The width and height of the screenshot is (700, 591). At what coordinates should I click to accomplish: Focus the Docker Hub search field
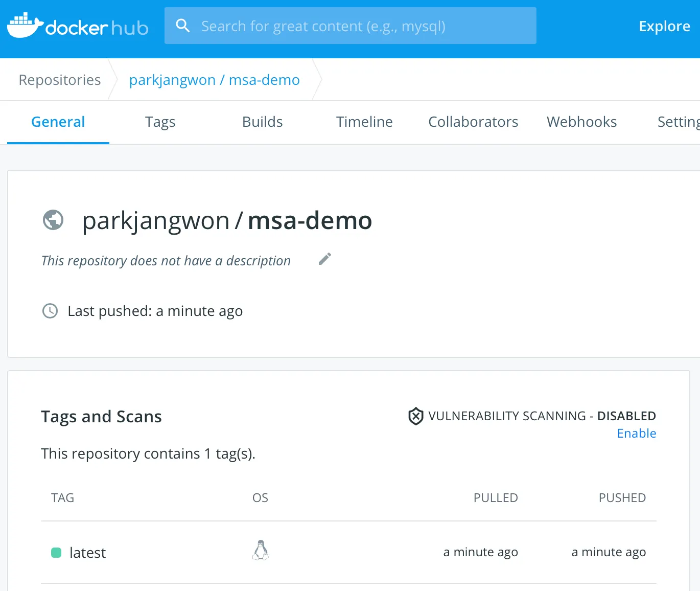358,26
